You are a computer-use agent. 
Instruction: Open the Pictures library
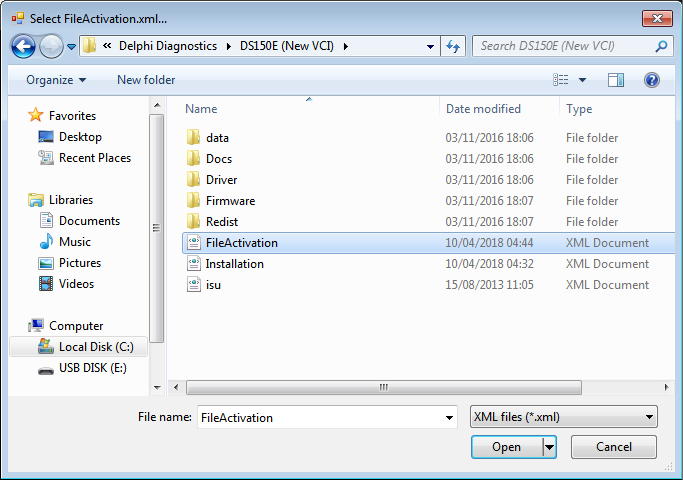coord(80,263)
